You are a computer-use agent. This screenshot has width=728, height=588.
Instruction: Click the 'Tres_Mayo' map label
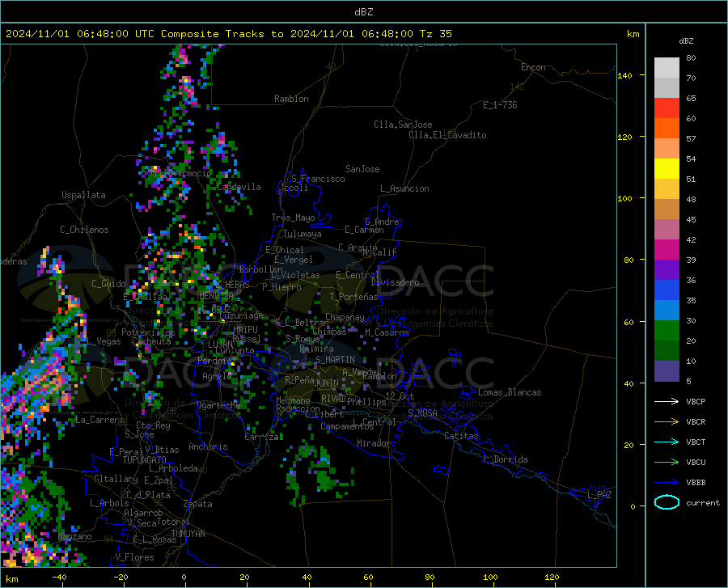[293, 218]
